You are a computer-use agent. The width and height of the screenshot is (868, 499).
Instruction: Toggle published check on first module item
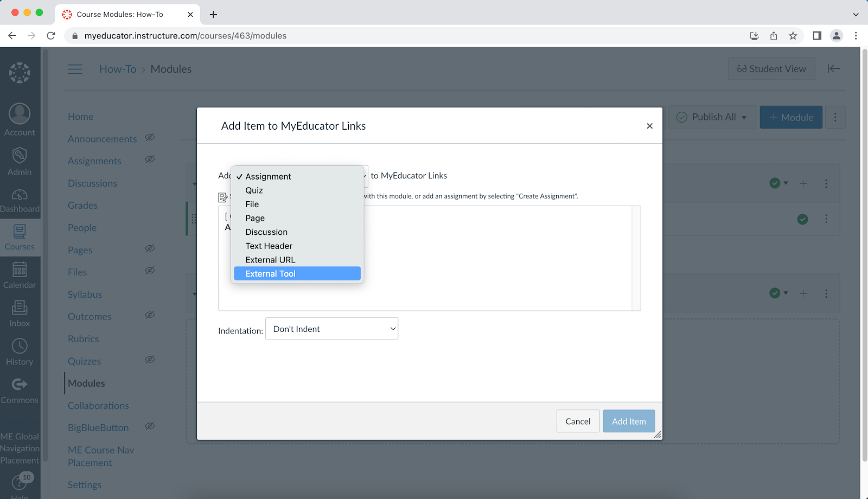[x=802, y=219]
